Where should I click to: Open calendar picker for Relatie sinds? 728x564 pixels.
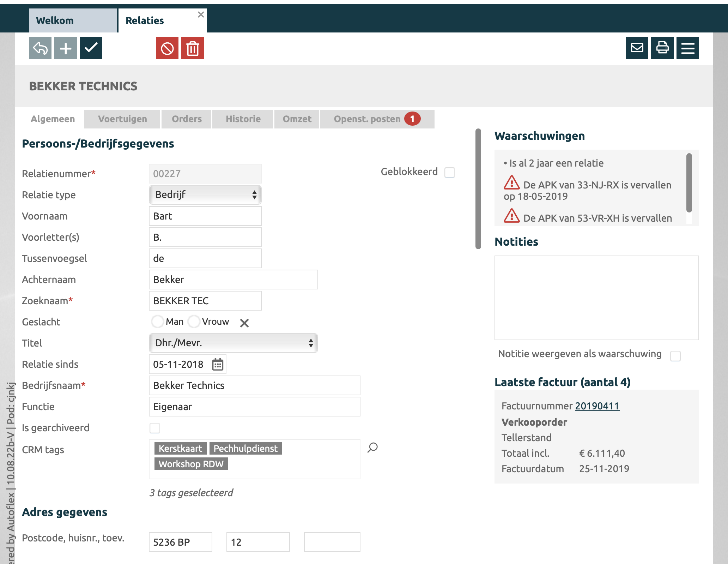218,364
